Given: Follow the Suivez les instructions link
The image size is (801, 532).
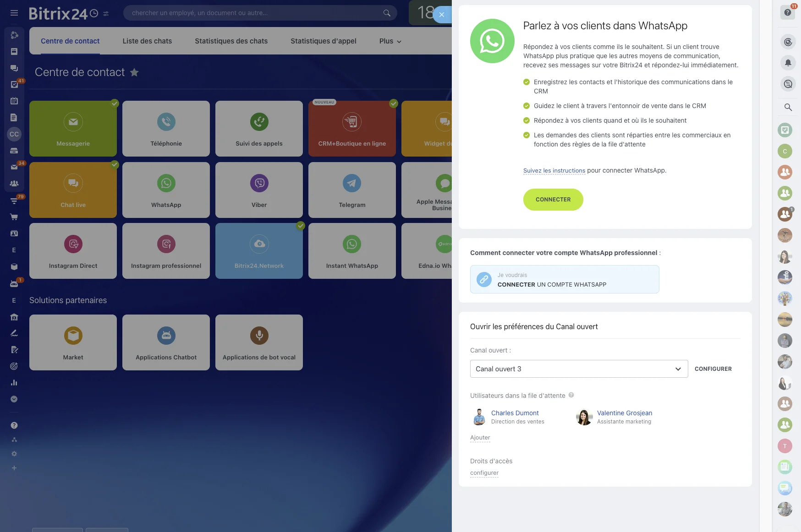Looking at the screenshot, I should coord(554,171).
